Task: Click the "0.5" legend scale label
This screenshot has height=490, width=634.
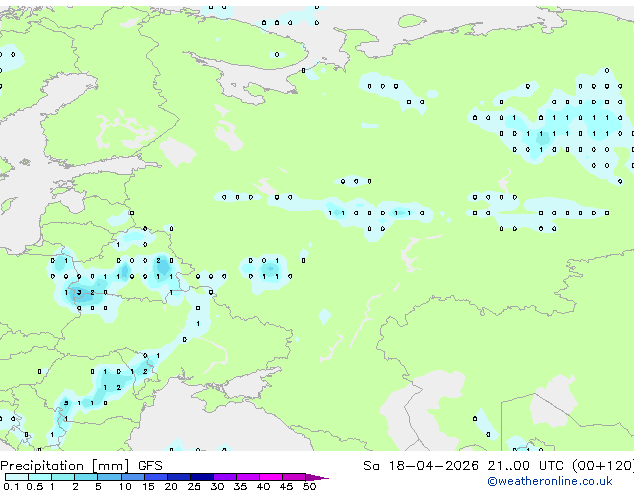Action: pos(35,486)
